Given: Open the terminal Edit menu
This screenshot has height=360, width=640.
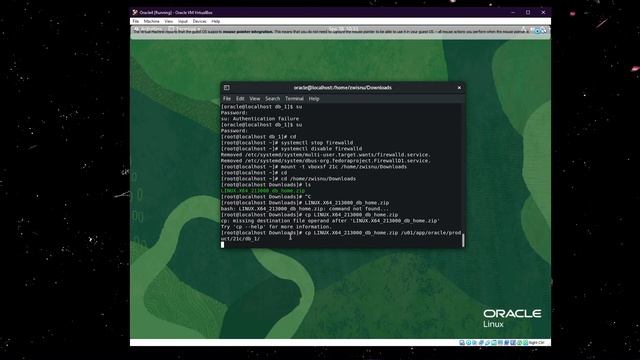Looking at the screenshot, I should point(240,98).
